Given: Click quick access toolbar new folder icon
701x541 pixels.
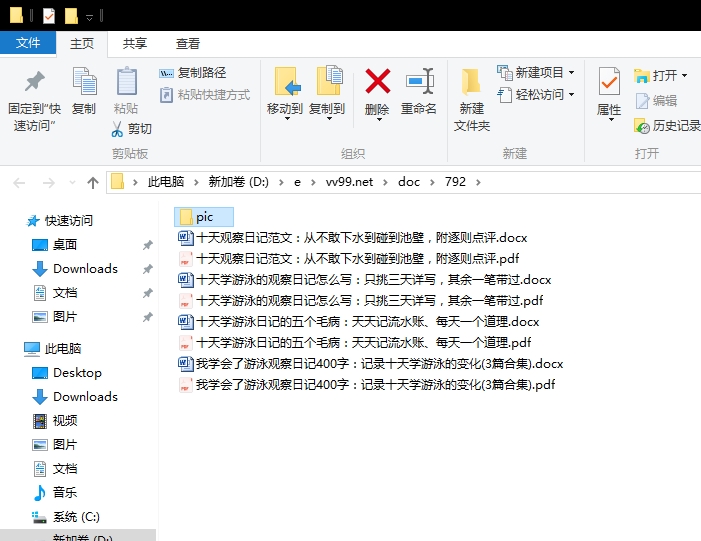Looking at the screenshot, I should (71, 16).
